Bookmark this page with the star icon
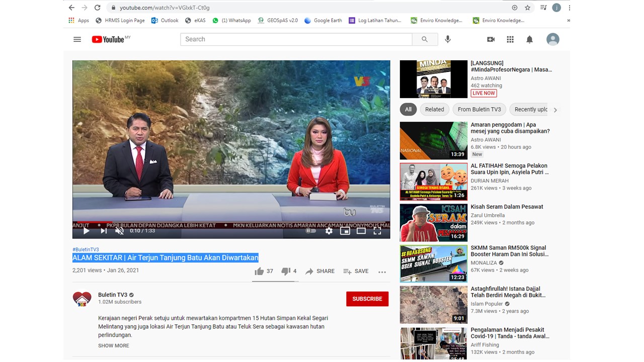This screenshot has height=362, width=644. (x=527, y=8)
